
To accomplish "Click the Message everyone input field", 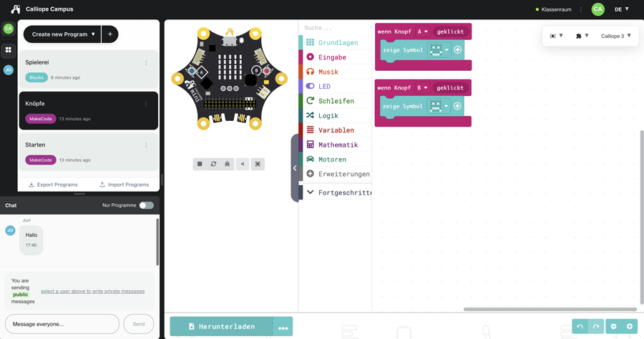I will pyautogui.click(x=62, y=324).
